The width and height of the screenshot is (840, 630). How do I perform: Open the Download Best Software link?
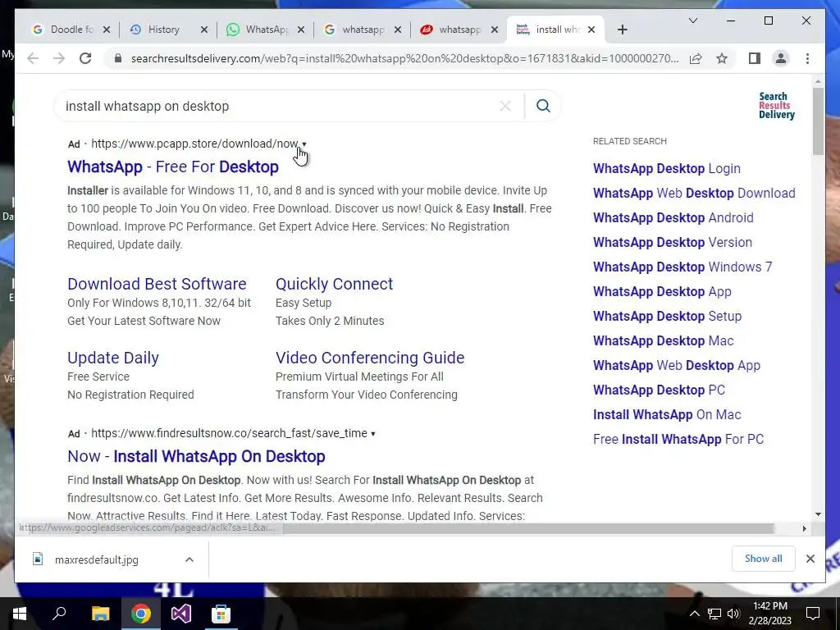[x=157, y=284]
